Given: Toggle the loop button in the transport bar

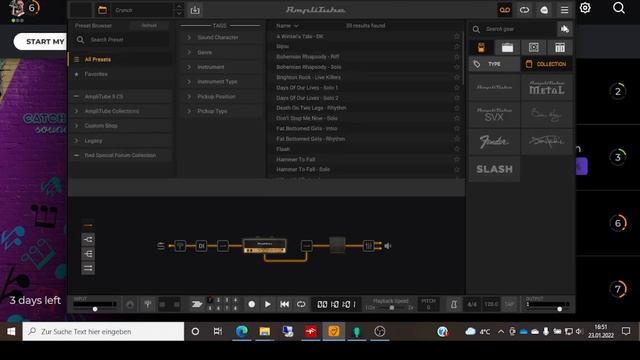Looking at the screenshot, I should 301,304.
